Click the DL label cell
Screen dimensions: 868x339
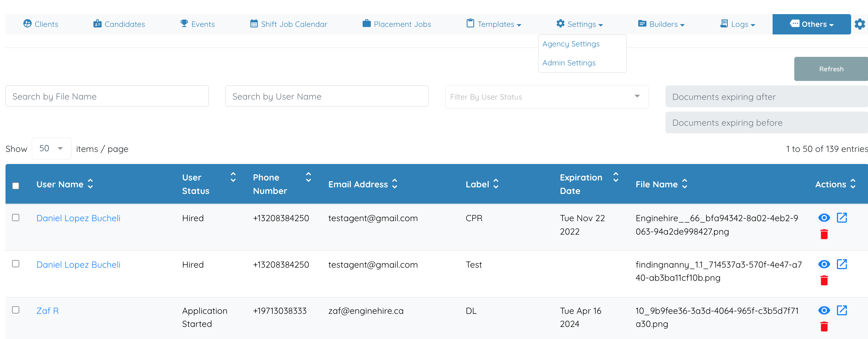tap(471, 311)
